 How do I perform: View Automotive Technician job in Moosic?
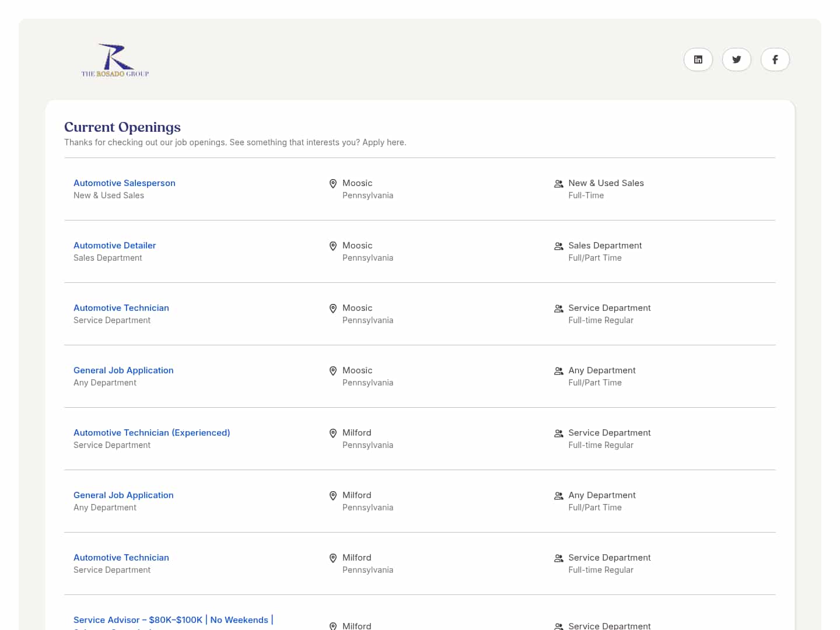[121, 308]
